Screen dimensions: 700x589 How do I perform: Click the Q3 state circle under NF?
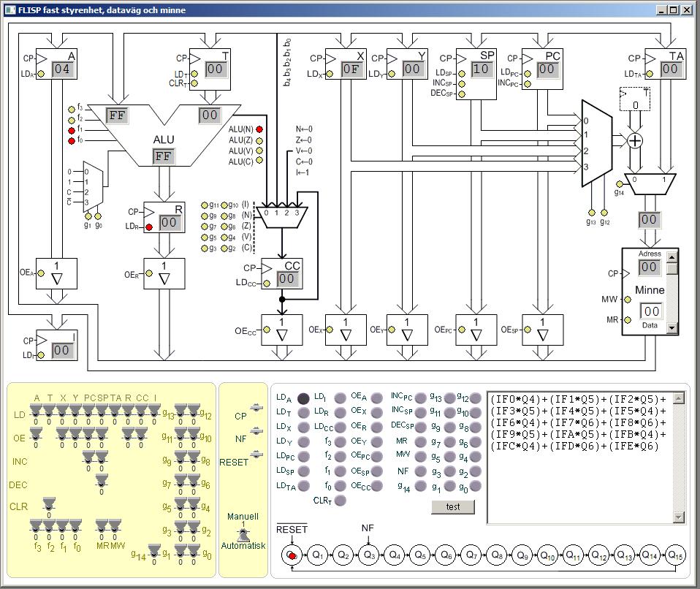369,555
